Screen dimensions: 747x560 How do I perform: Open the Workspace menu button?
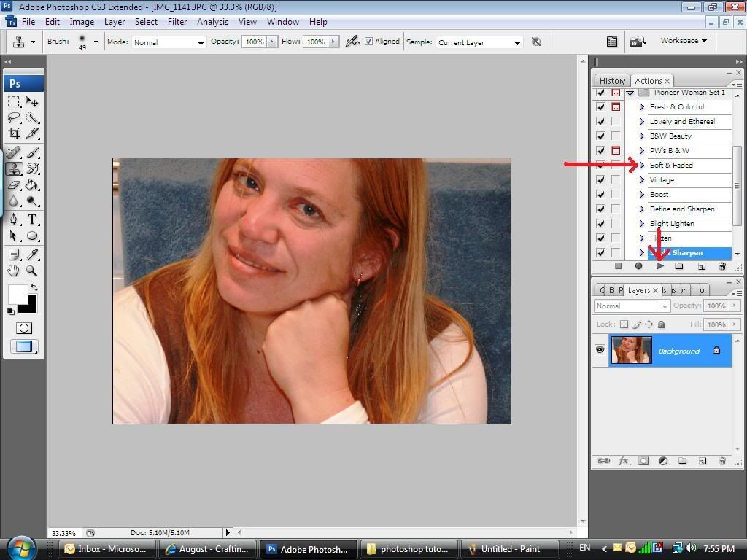[684, 41]
